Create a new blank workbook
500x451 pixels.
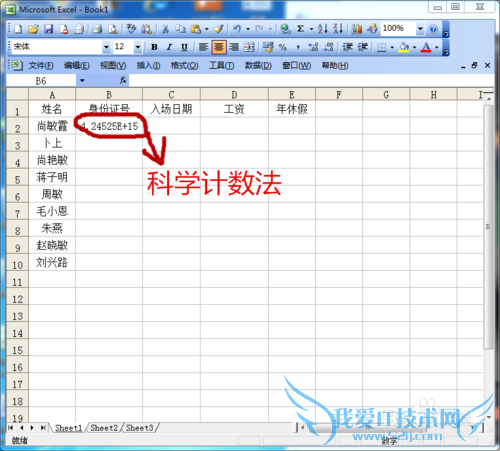click(18, 29)
